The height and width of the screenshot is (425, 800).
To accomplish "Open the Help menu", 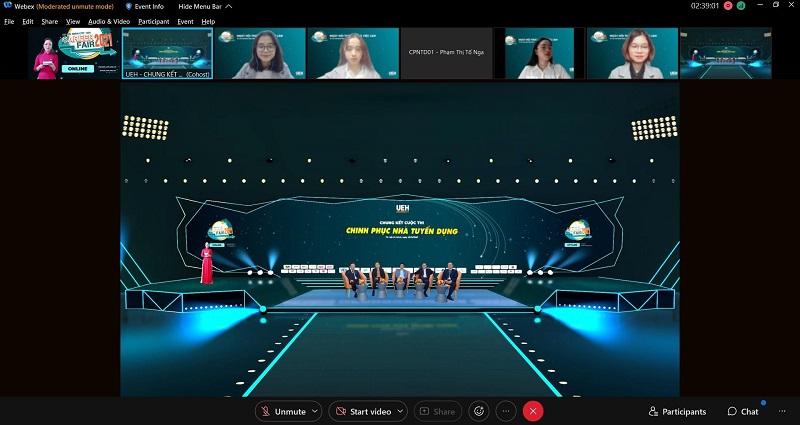I will pos(208,21).
